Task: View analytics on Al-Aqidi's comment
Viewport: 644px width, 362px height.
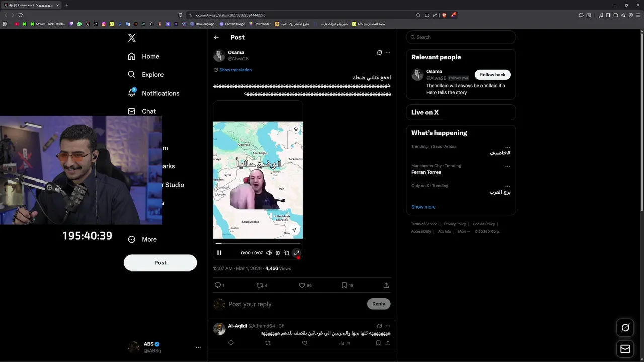Action: point(345,343)
